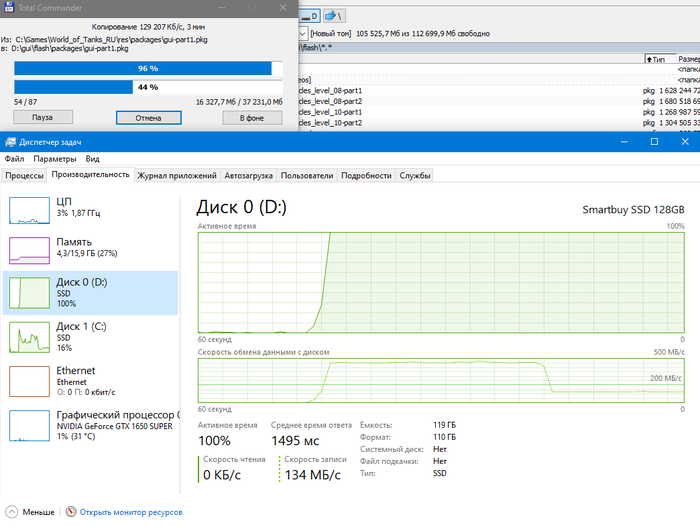The image size is (700, 527).
Task: Switch to the Журнал приложений tab
Action: (x=177, y=176)
